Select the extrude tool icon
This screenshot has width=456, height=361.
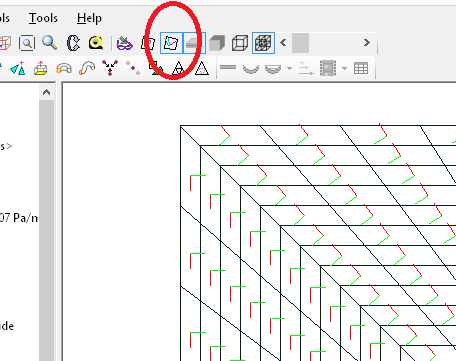click(40, 69)
